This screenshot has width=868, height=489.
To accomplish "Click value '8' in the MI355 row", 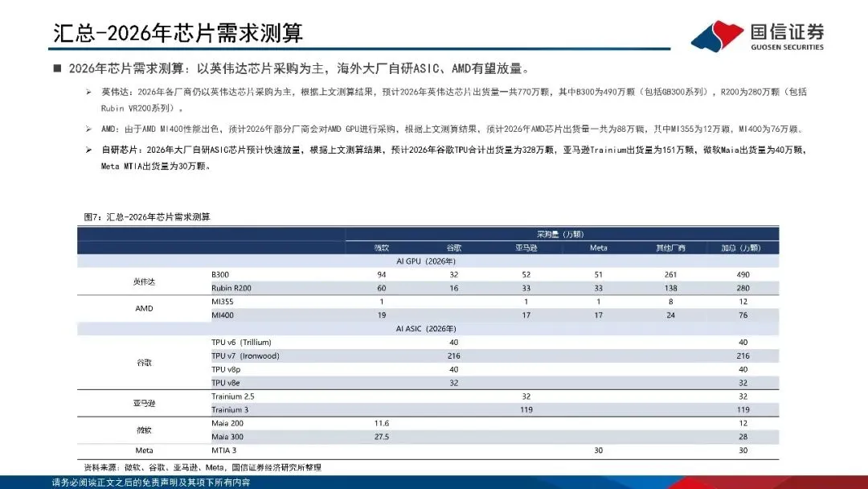I will (670, 302).
